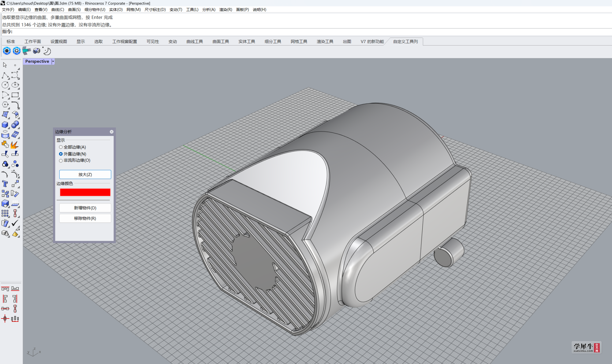The image size is (612, 364).
Task: Select the control point Curve tool
Action: click(x=15, y=75)
